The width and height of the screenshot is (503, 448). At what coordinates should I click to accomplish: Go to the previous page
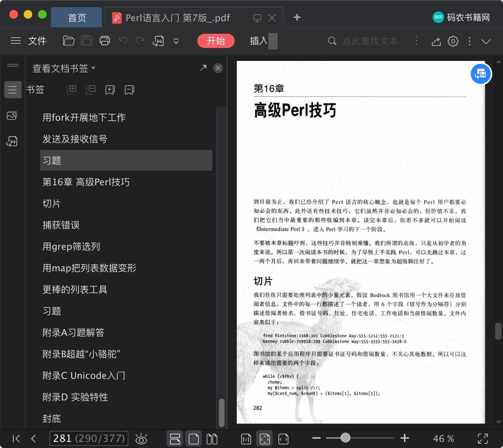(x=34, y=439)
